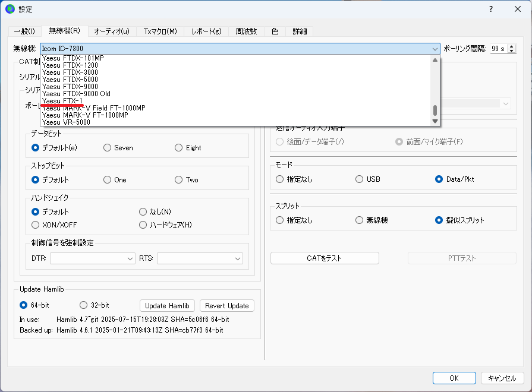532x392 pixels.
Task: Click the キャンセル button
Action: [x=502, y=378]
